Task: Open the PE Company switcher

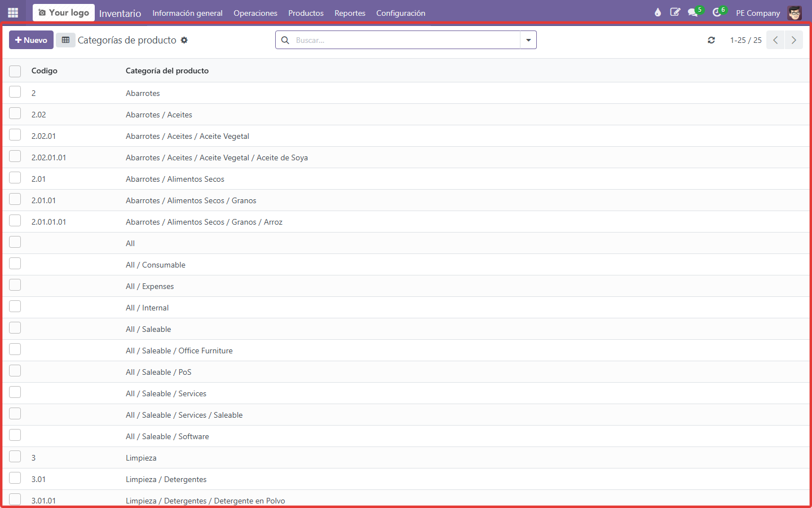Action: 758,13
